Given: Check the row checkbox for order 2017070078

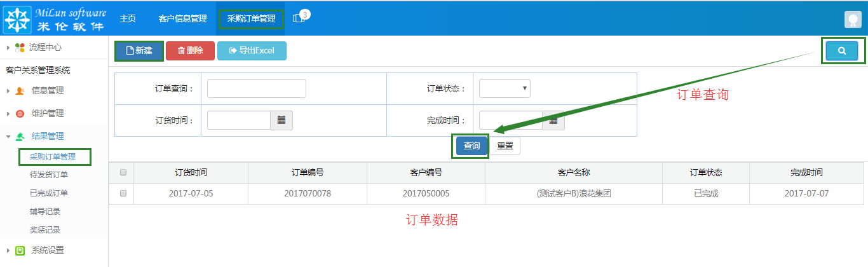Looking at the screenshot, I should 123,193.
